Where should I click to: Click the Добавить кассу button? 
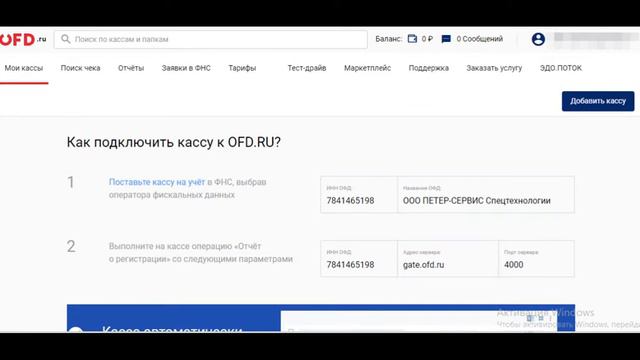[598, 101]
